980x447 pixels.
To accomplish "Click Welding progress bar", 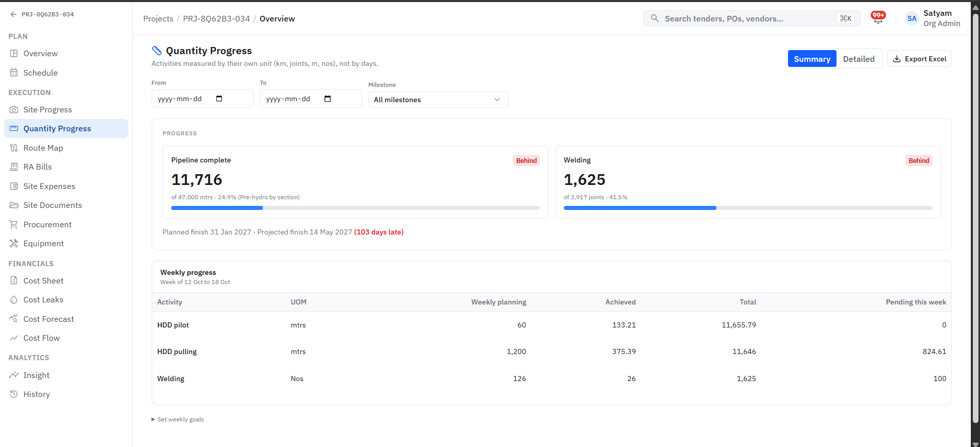I will point(748,208).
